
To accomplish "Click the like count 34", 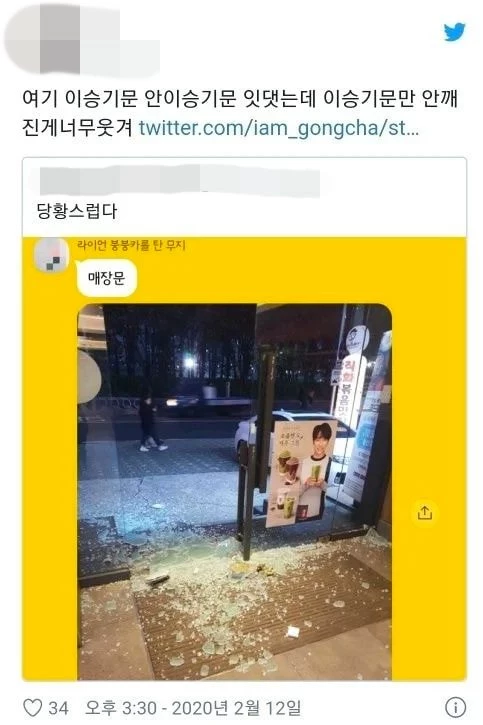I will (x=58, y=708).
